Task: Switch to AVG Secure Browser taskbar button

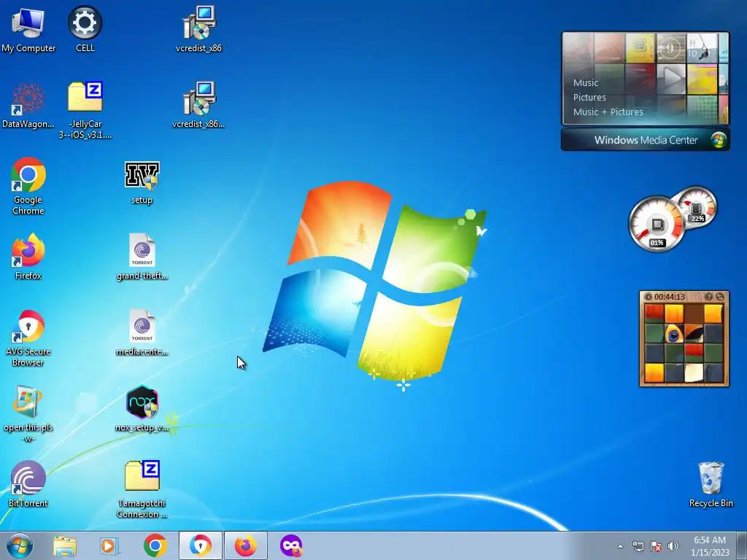Action: [x=200, y=545]
